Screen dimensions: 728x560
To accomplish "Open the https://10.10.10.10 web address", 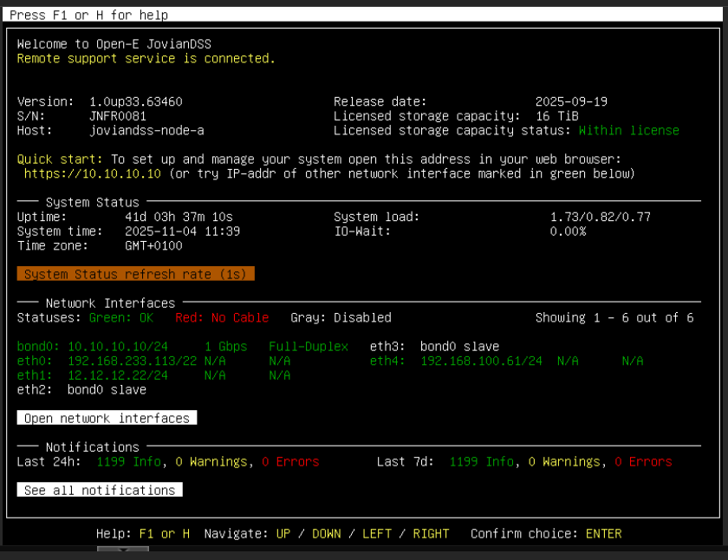I will (x=93, y=173).
